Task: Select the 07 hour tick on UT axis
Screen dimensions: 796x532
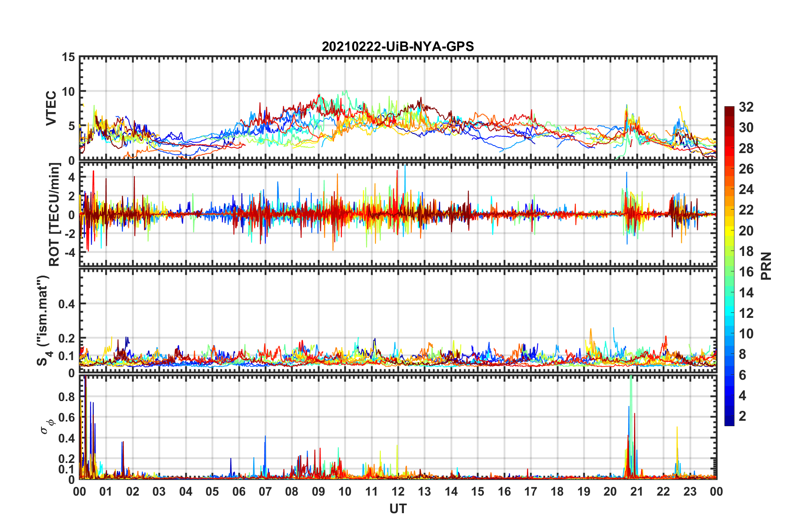Action: (x=265, y=491)
